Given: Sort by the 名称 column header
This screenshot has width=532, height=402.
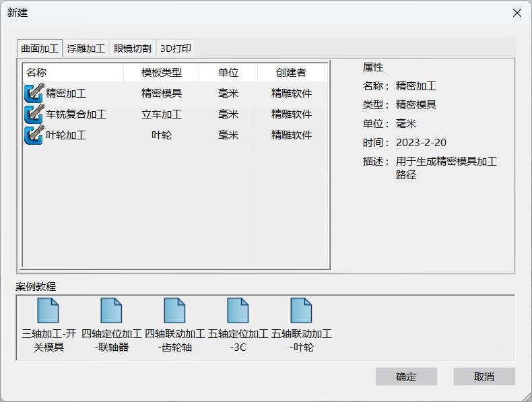Looking at the screenshot, I should point(73,72).
